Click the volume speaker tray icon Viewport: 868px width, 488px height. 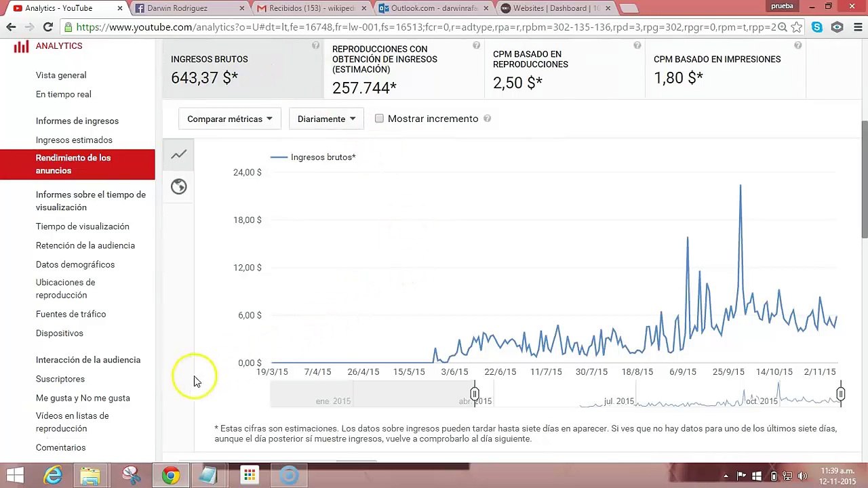click(802, 476)
